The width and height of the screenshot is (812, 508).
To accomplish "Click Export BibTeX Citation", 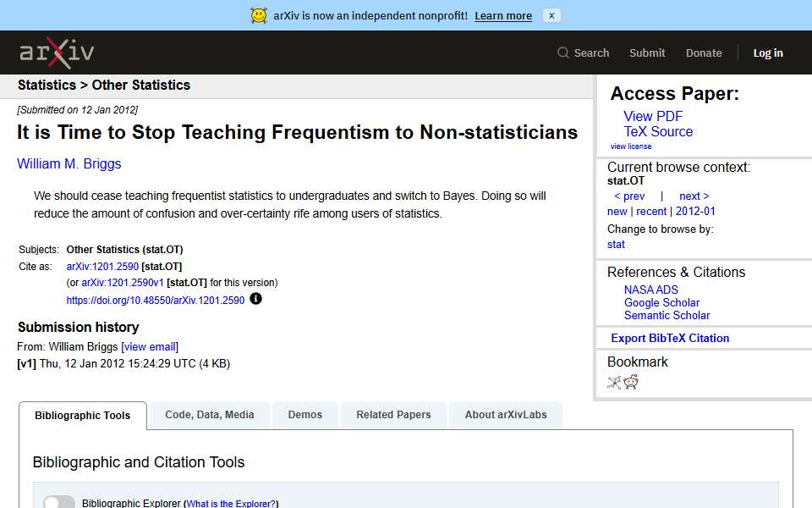I will [670, 338].
